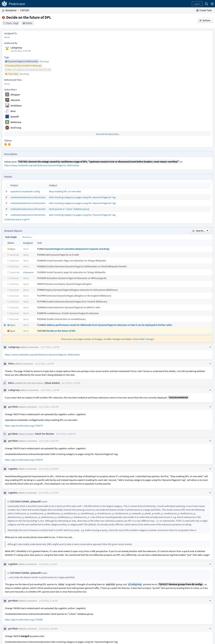The height and width of the screenshot is (644, 215).
Task: Open gerrit link r/708376
Action: [24, 460]
